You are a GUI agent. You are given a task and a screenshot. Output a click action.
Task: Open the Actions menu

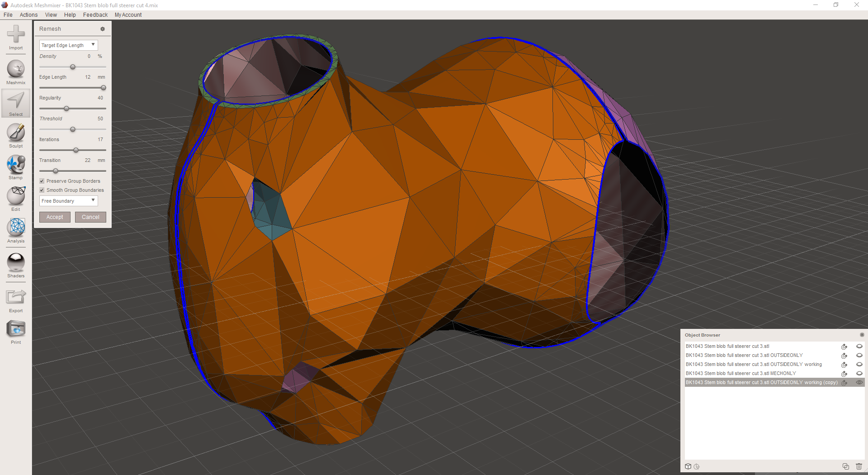[28, 15]
